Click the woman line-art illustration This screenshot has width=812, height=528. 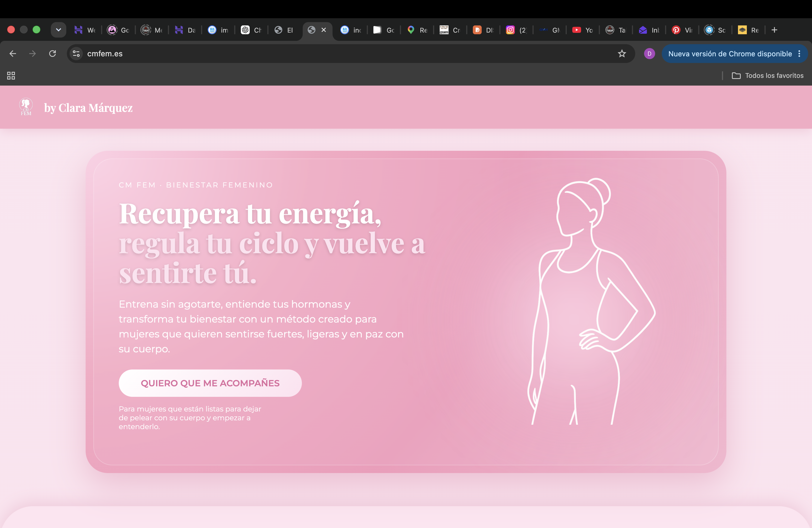pyautogui.click(x=592, y=301)
